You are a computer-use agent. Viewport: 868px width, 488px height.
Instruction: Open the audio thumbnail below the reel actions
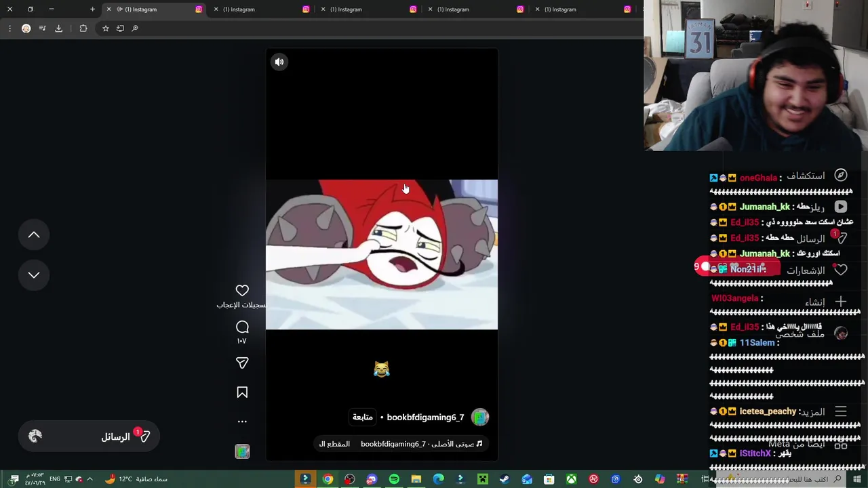tap(242, 451)
